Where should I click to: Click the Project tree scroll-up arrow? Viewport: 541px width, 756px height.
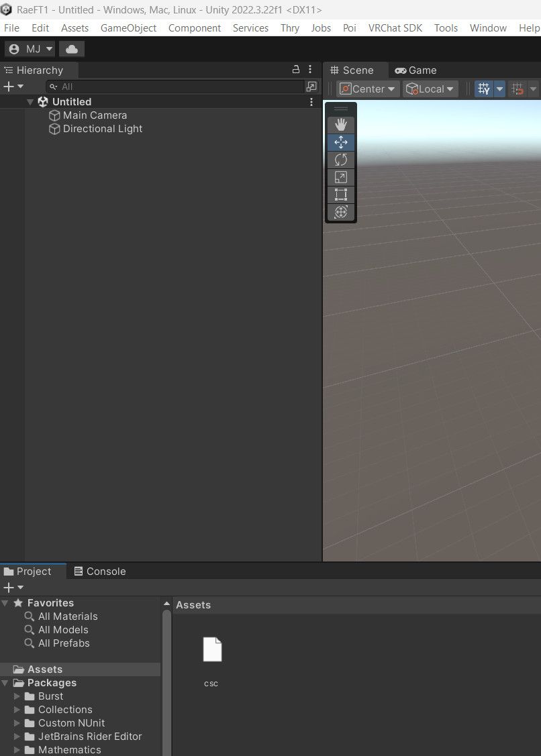[166, 603]
